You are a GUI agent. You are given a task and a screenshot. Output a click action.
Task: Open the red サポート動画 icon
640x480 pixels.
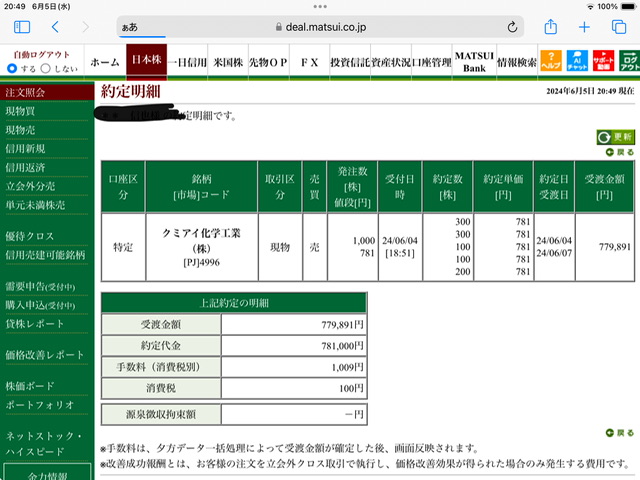[x=603, y=61]
